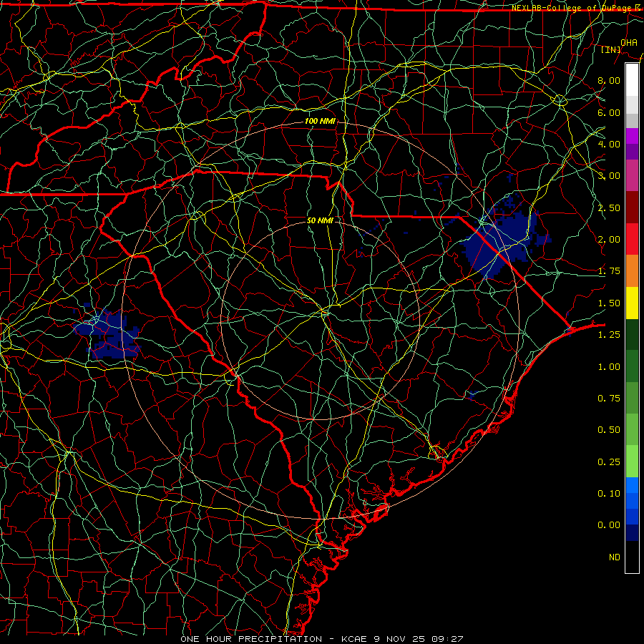The image size is (644, 644).
Task: Click the 6.00 legend value
Action: click(609, 112)
